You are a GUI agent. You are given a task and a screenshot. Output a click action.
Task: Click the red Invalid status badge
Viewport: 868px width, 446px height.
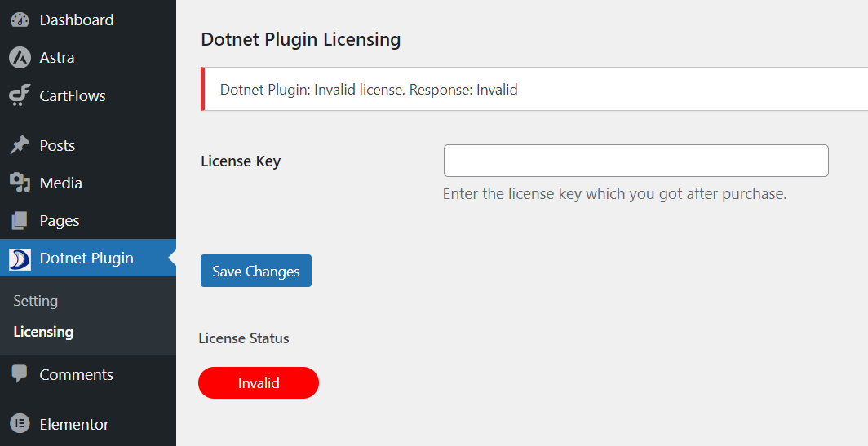(x=259, y=382)
